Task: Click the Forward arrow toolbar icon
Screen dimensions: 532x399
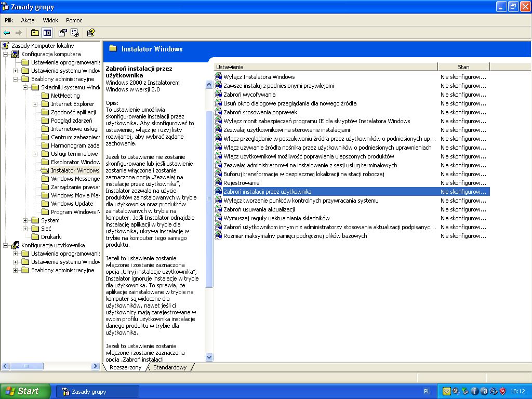Action: click(x=19, y=33)
